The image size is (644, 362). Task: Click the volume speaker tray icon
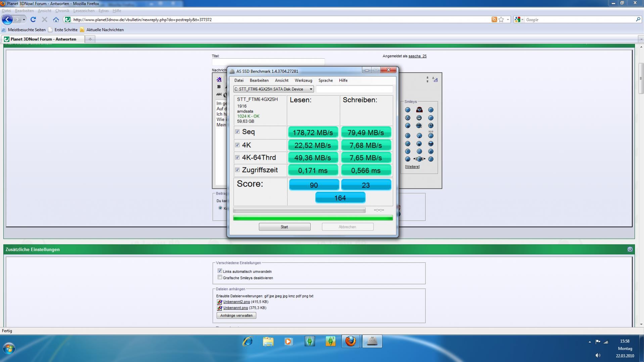[x=598, y=355]
